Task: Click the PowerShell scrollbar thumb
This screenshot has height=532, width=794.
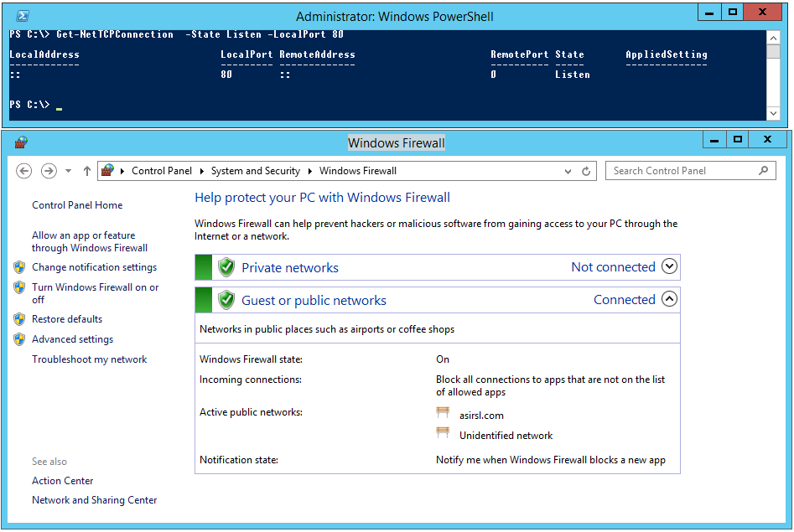Action: coord(773,52)
